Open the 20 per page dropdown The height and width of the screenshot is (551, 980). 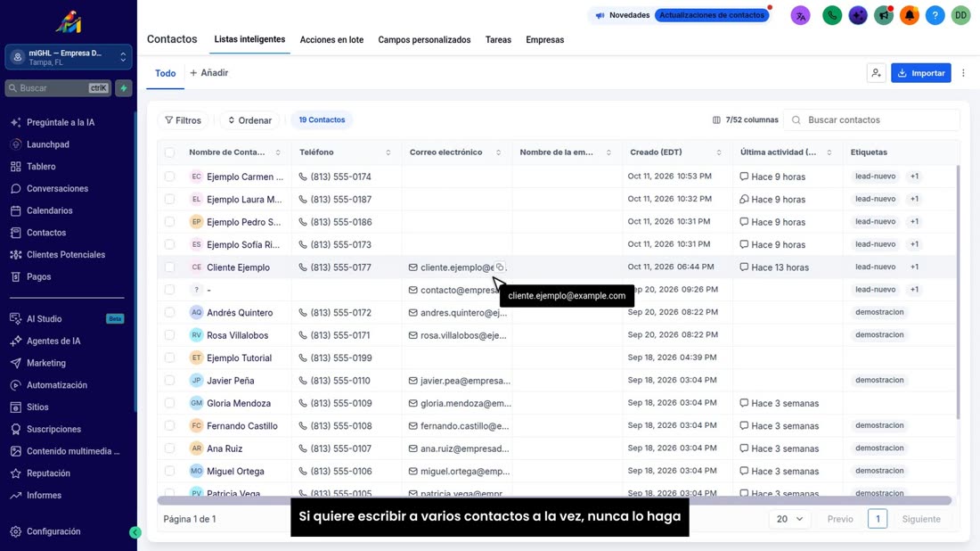[x=789, y=519]
